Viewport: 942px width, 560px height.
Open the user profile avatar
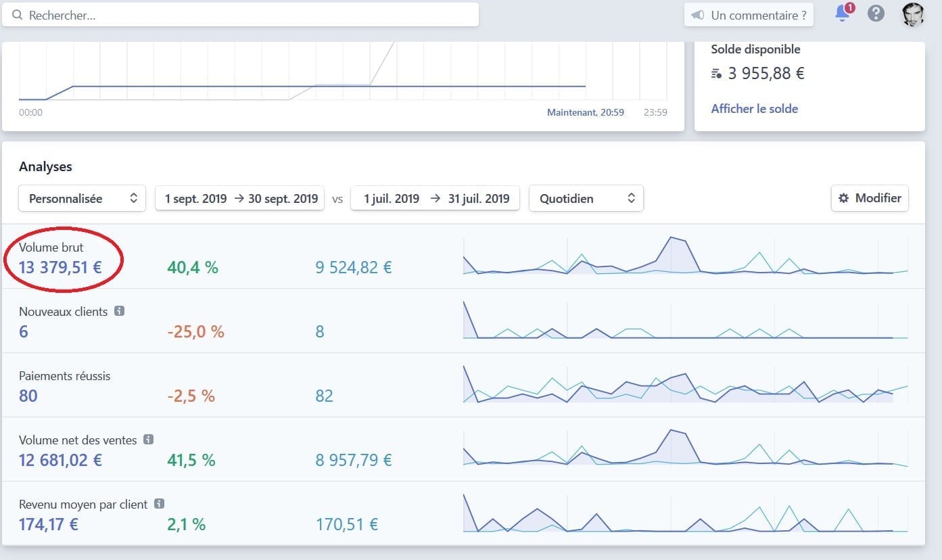pos(913,14)
